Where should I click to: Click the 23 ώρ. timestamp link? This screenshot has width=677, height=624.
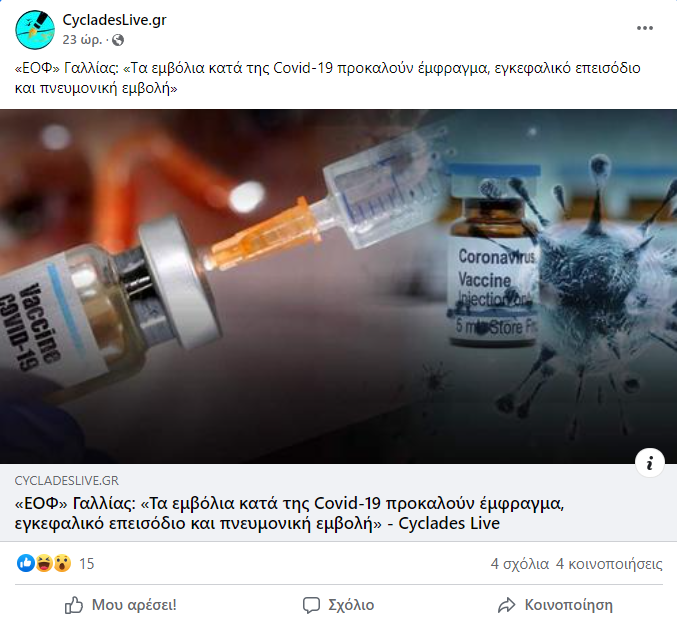(82, 40)
